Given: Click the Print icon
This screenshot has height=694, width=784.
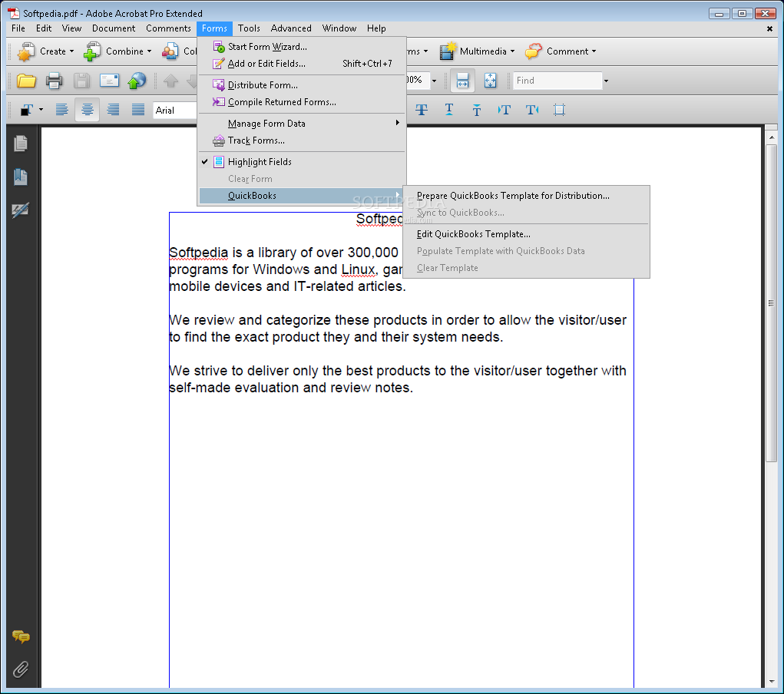Looking at the screenshot, I should [x=54, y=81].
